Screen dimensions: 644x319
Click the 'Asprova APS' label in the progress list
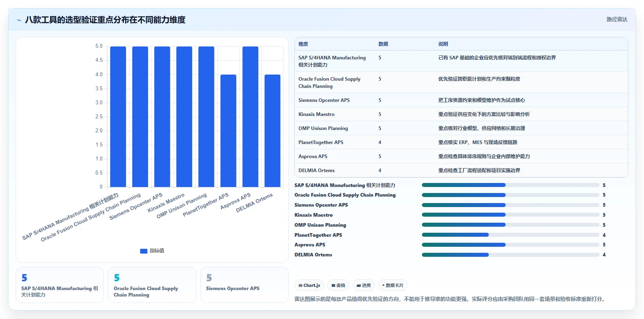coord(310,245)
